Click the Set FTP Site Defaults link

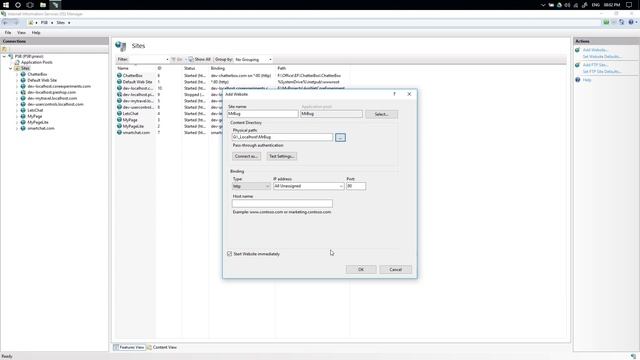pyautogui.click(x=602, y=72)
